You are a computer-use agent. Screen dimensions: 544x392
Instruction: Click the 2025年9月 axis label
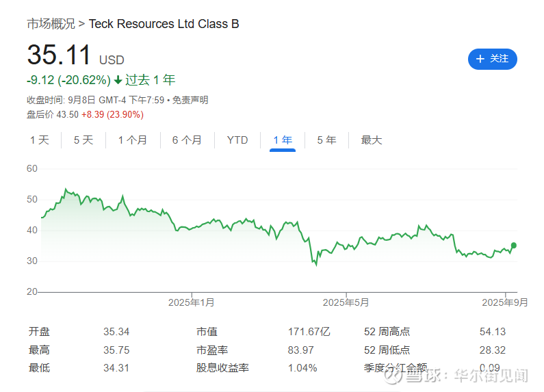pos(505,302)
